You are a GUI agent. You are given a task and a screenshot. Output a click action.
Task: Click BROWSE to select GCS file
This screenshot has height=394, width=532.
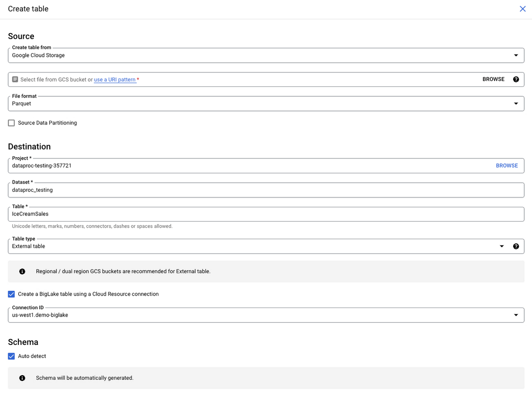pos(494,79)
